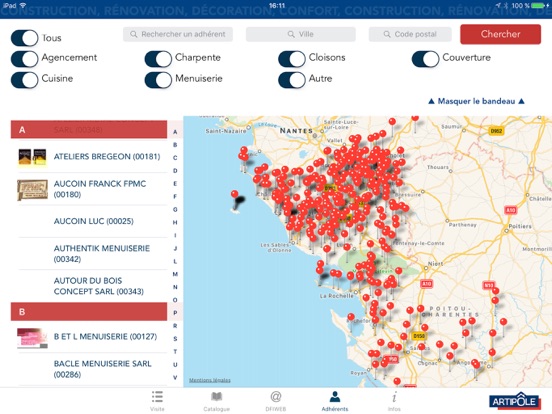
Task: Tap the Ateliers Bregeon logo thumbnail
Action: click(x=32, y=157)
